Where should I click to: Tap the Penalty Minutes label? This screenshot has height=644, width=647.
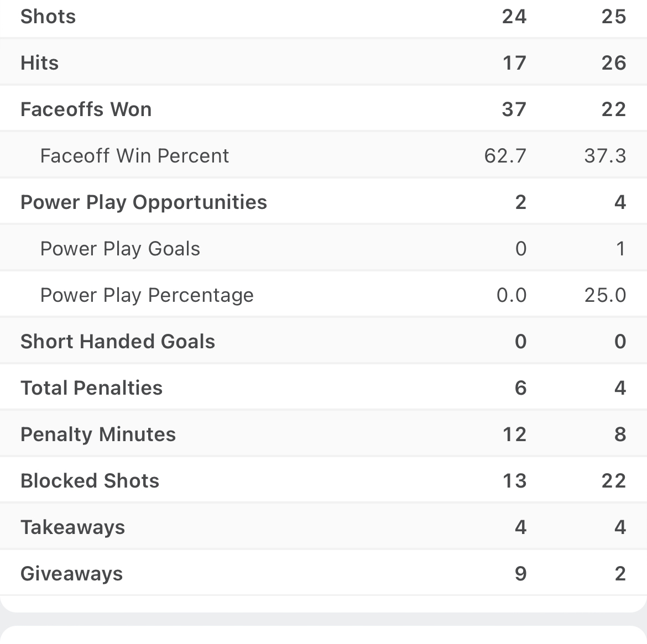click(x=98, y=435)
